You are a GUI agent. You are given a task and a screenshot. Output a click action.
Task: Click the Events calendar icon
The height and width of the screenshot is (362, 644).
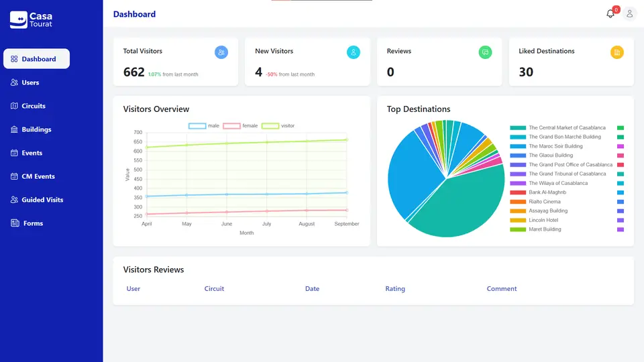(x=14, y=153)
